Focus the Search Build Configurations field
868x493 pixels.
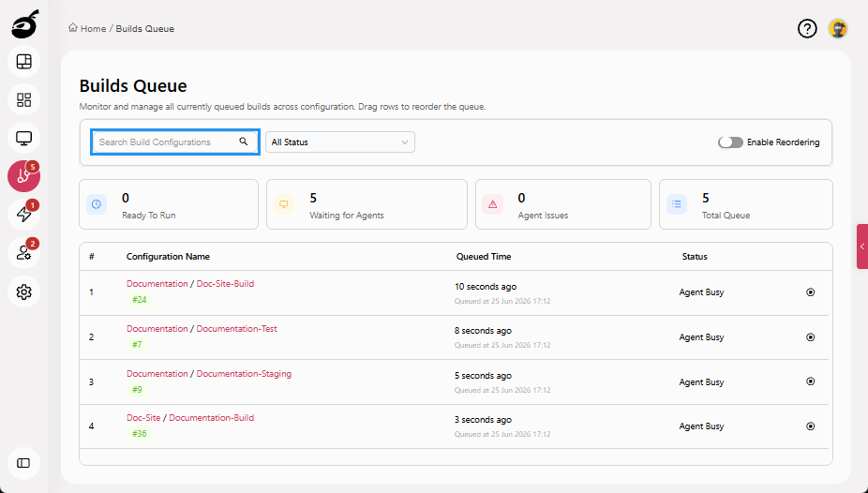[175, 142]
